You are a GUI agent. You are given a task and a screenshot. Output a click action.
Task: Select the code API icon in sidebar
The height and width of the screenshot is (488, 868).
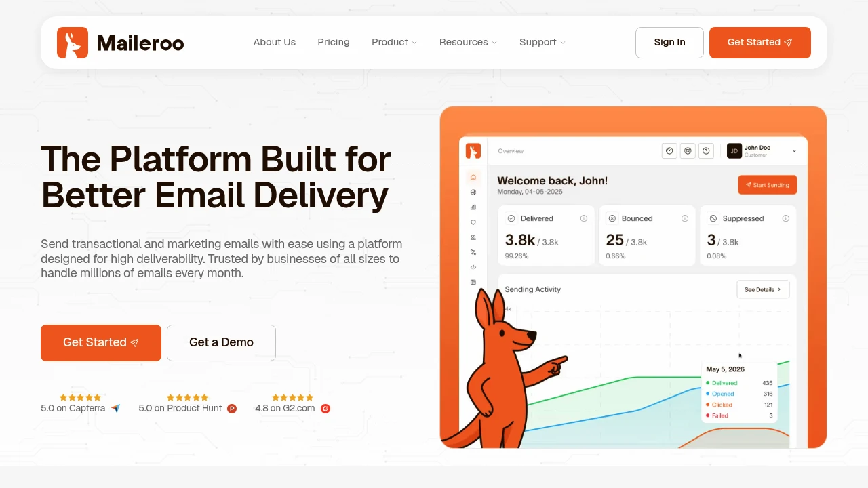coord(473,267)
